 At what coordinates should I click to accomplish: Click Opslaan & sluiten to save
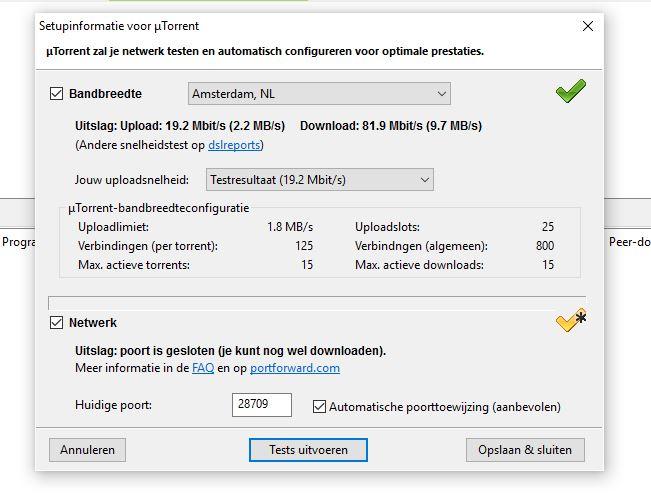point(524,450)
